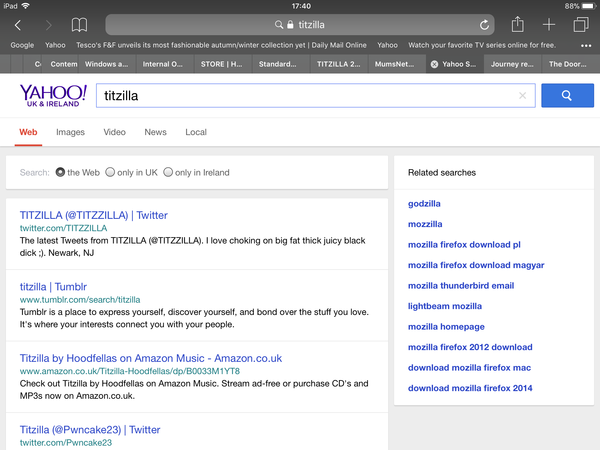Viewport: 600px width, 450px height.
Task: Switch to Internal O... browser tab
Action: pyautogui.click(x=163, y=64)
